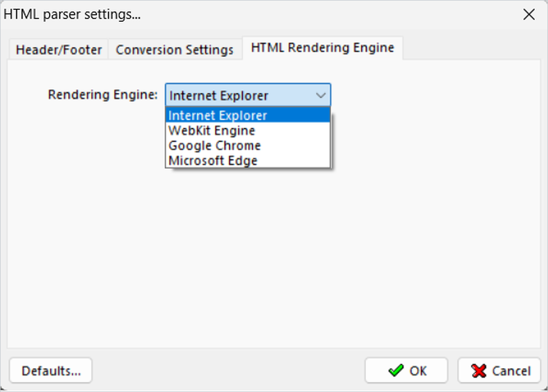548x392 pixels.
Task: Confirm settings with the OK button
Action: [406, 370]
